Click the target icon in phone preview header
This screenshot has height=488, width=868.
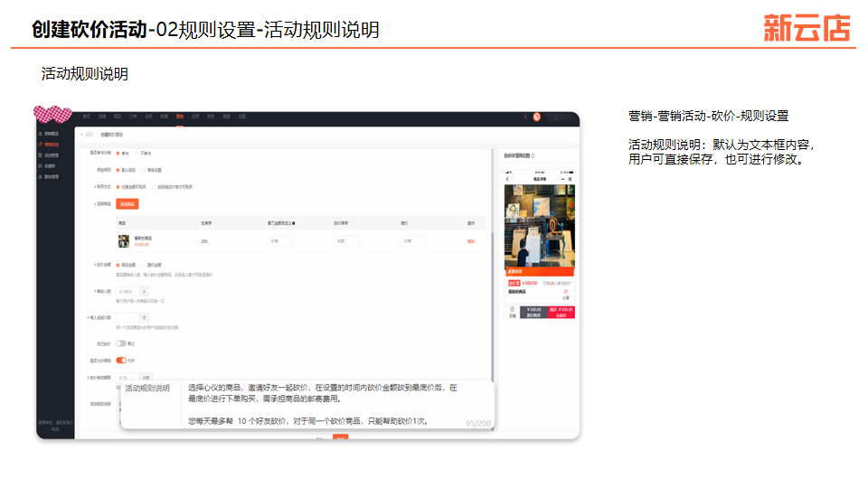coord(571,179)
